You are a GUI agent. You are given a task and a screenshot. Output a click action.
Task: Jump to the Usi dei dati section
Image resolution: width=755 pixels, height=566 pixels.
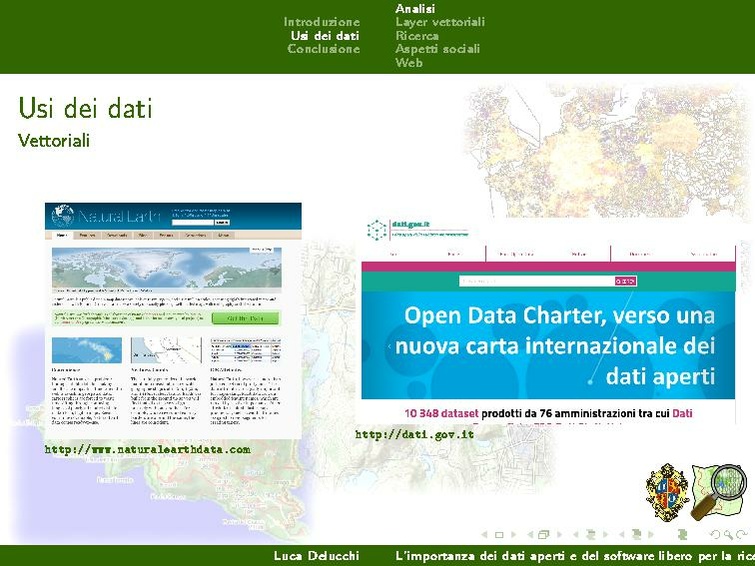pyautogui.click(x=325, y=36)
